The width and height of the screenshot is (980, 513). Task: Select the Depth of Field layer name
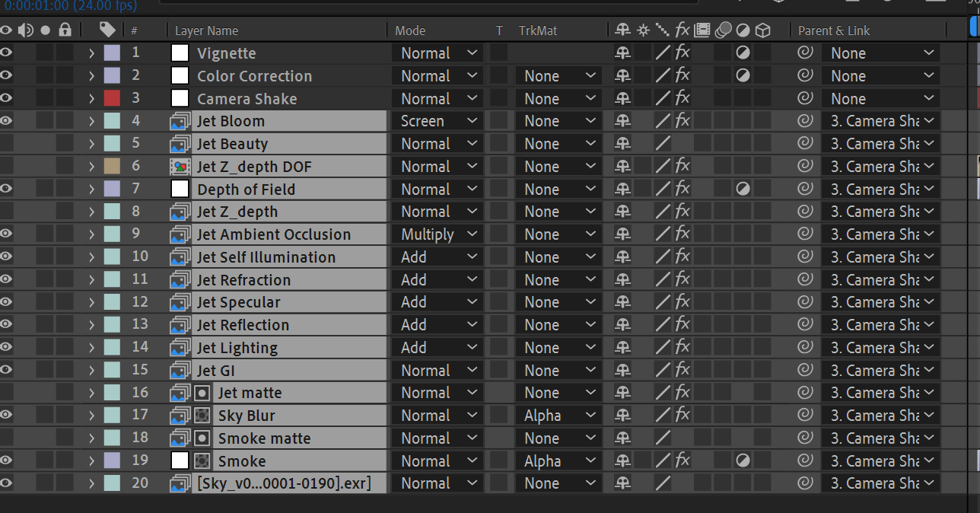(246, 190)
